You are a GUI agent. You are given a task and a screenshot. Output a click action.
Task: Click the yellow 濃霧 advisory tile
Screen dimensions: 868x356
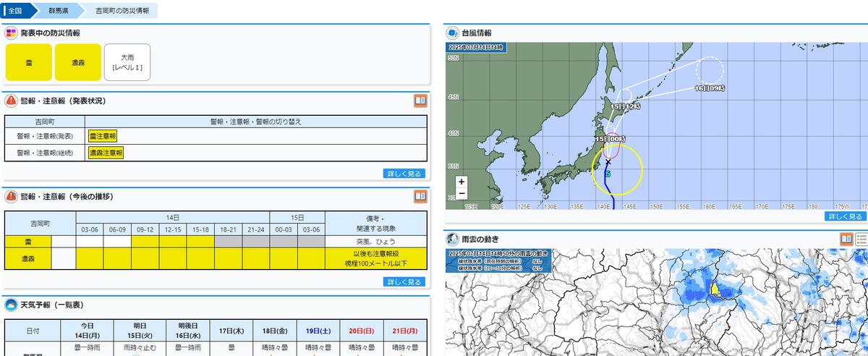click(78, 62)
